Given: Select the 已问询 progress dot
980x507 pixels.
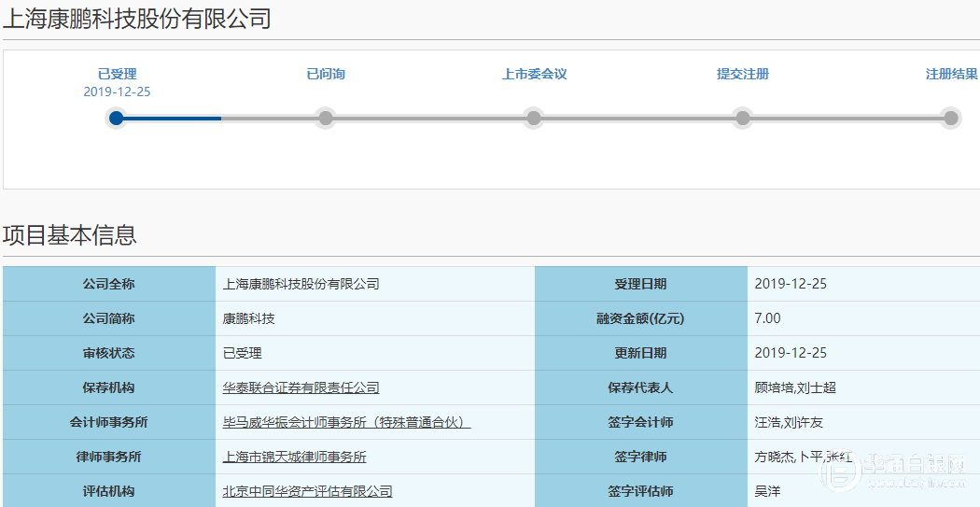Looking at the screenshot, I should [x=325, y=119].
